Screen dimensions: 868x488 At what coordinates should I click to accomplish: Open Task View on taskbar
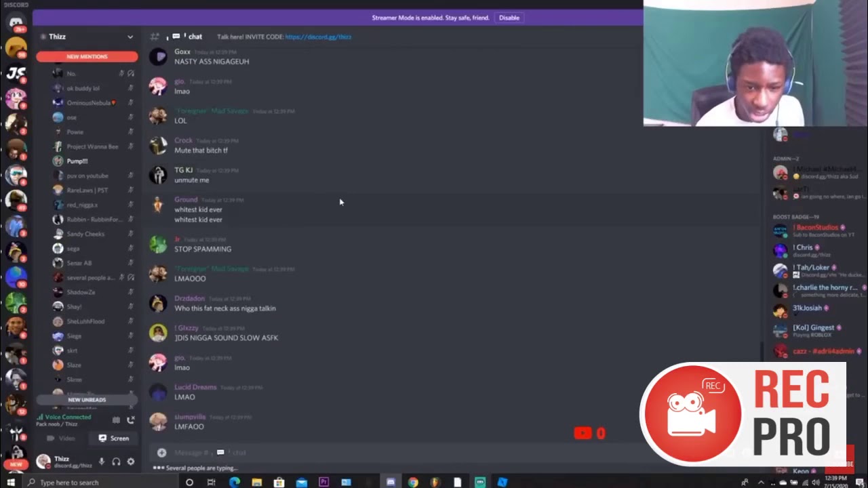pyautogui.click(x=212, y=482)
